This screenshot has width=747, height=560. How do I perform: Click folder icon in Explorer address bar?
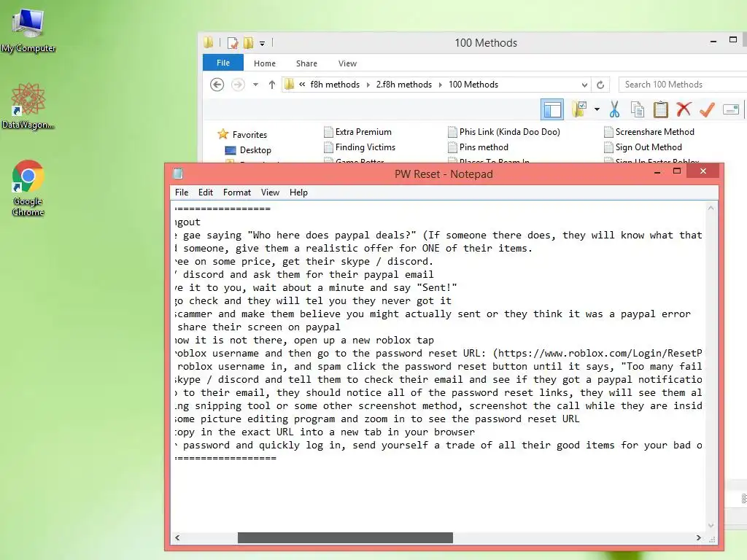click(289, 85)
